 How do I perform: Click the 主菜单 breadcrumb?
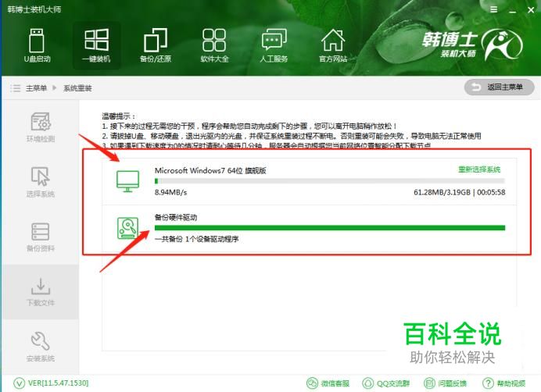click(36, 88)
